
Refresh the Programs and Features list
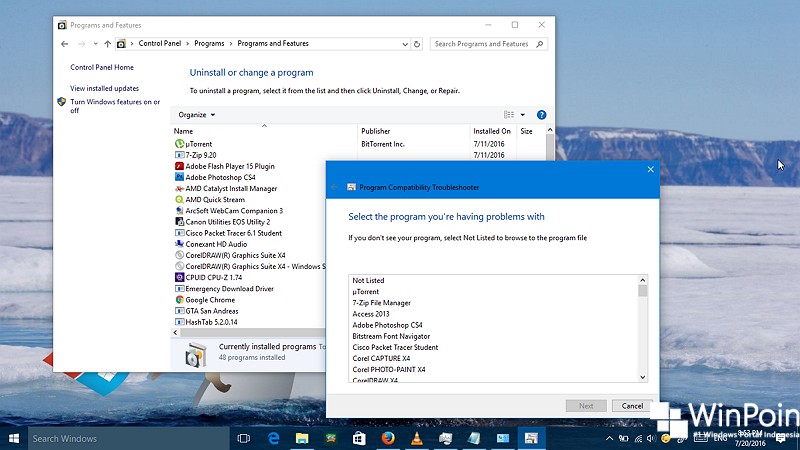click(418, 44)
